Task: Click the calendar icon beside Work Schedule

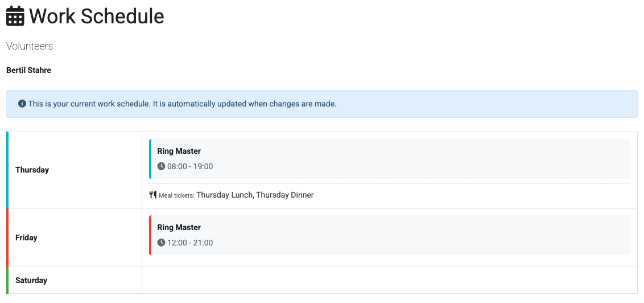Action: pos(15,16)
